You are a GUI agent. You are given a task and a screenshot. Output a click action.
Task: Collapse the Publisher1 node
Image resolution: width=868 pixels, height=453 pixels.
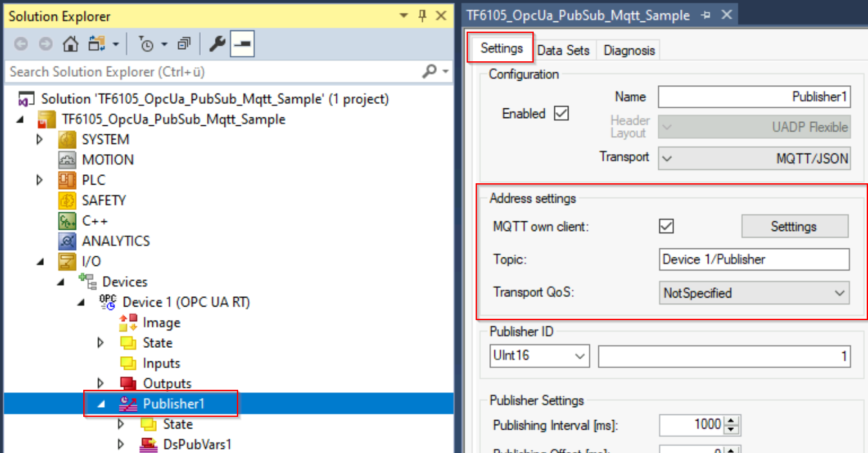tap(101, 404)
